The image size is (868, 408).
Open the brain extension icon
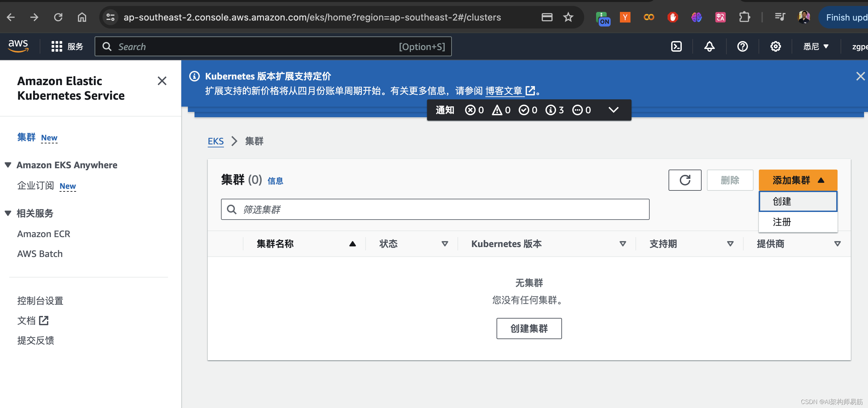click(697, 17)
